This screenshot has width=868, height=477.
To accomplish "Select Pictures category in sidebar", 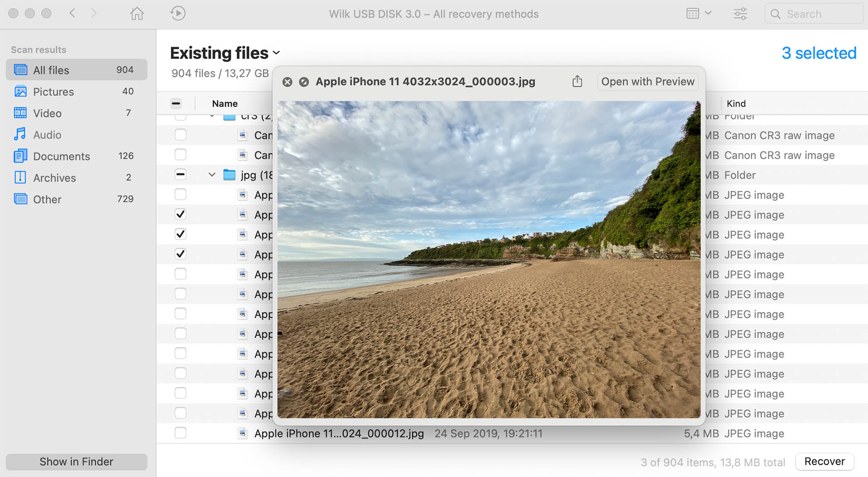I will [x=76, y=92].
